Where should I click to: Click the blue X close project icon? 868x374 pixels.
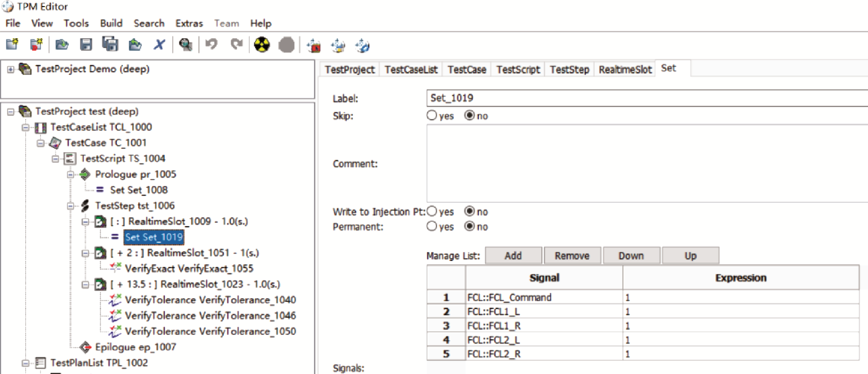tap(160, 45)
